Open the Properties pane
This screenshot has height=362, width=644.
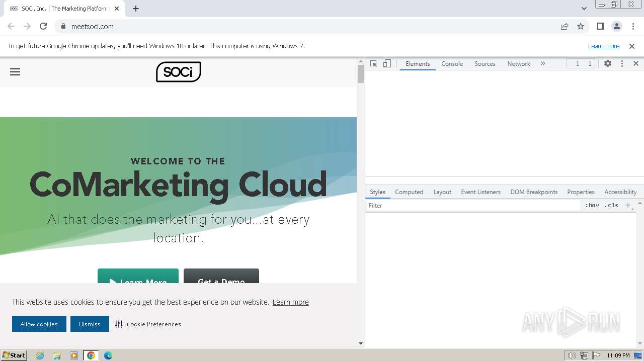[x=581, y=192]
